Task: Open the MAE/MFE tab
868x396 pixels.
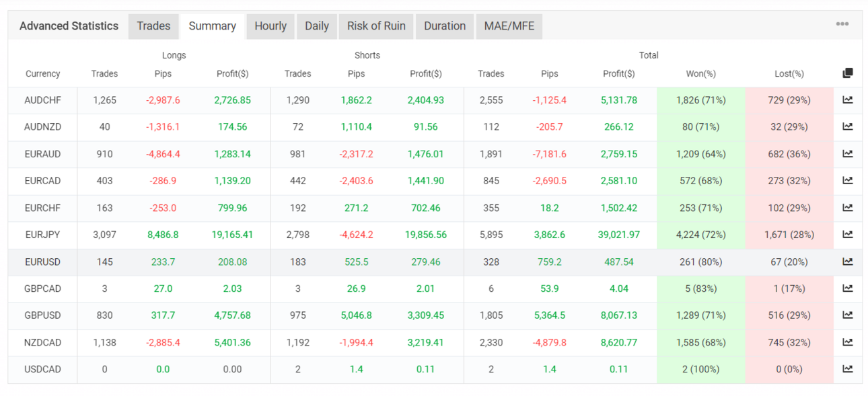Action: [x=509, y=26]
